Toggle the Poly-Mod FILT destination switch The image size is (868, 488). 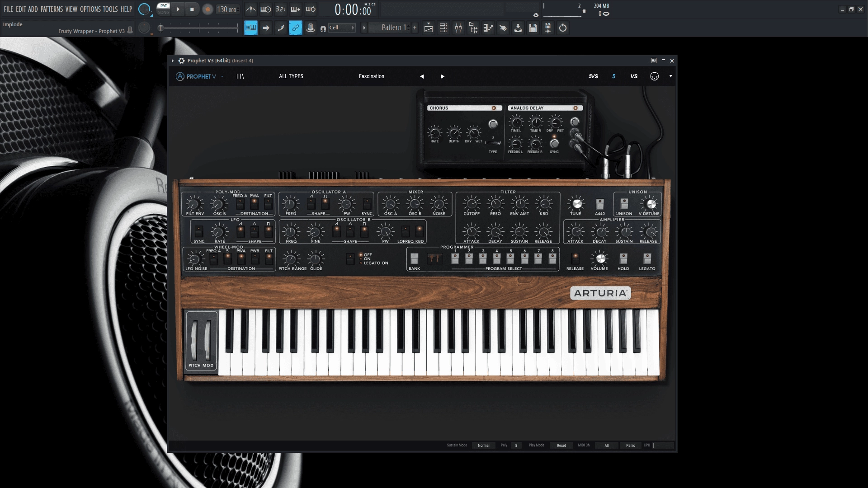coord(269,204)
